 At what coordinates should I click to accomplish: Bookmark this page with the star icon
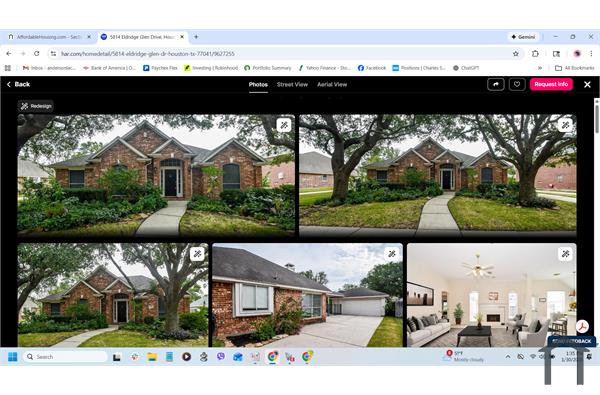point(516,54)
